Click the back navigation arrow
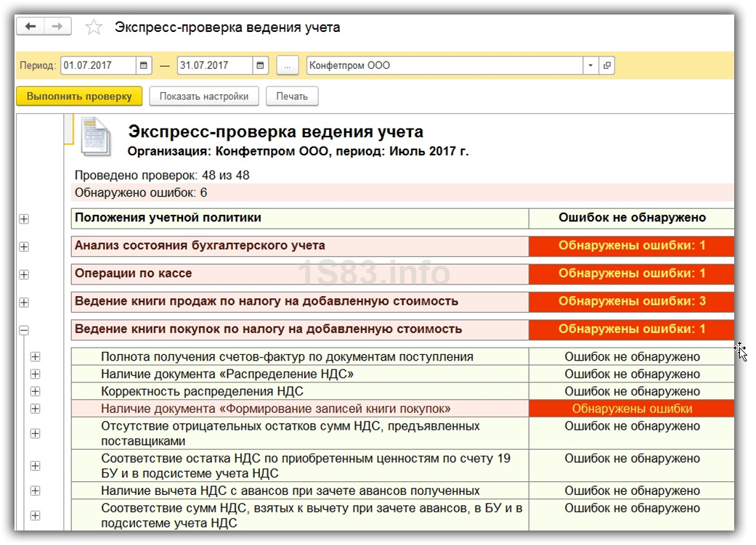 [31, 27]
